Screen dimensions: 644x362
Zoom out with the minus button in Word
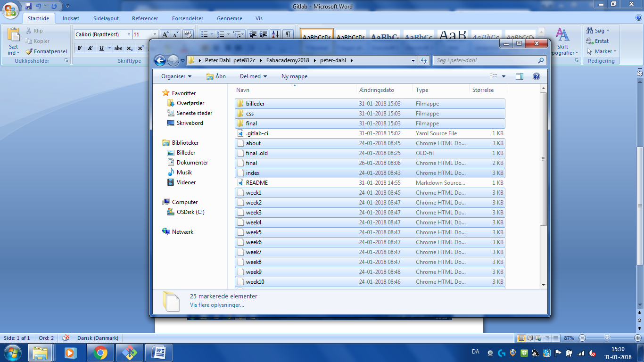[582, 338]
